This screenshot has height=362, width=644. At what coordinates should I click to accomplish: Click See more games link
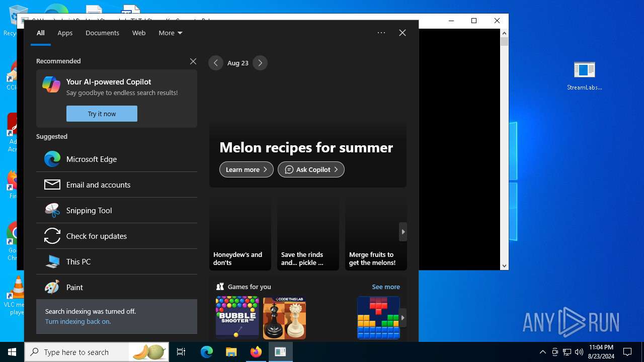(x=386, y=287)
